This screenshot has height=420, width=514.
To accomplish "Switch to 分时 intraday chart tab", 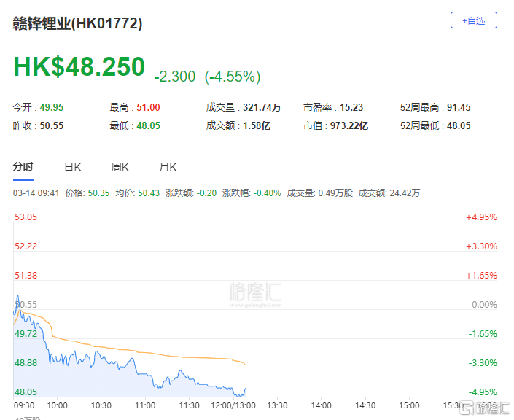I will coord(23,166).
